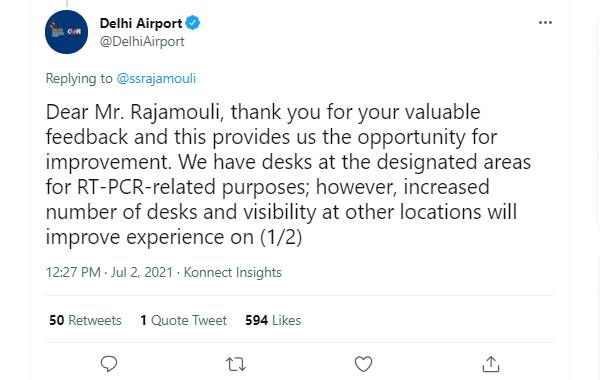
Task: Click the Delhi Airport profile avatar
Action: pos(66,32)
